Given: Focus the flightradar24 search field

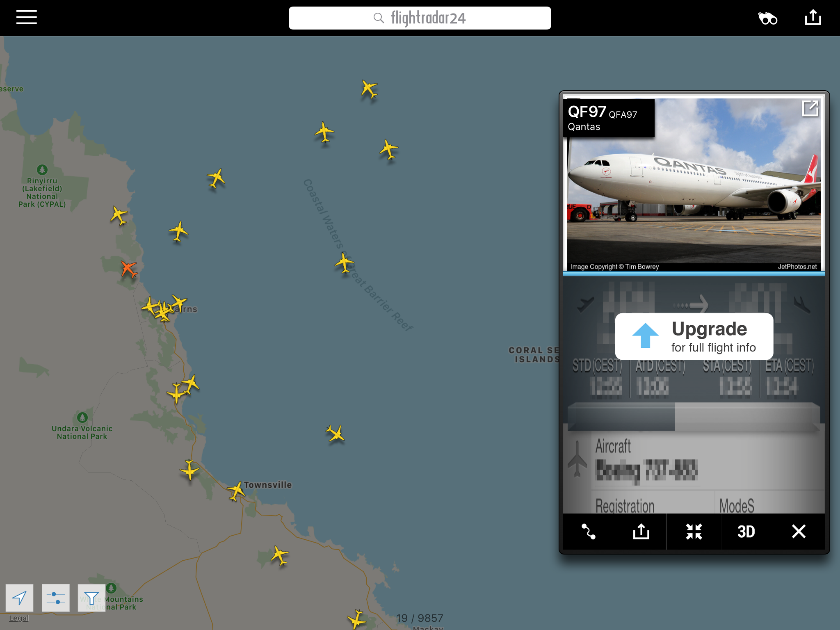Looking at the screenshot, I should 420,18.
